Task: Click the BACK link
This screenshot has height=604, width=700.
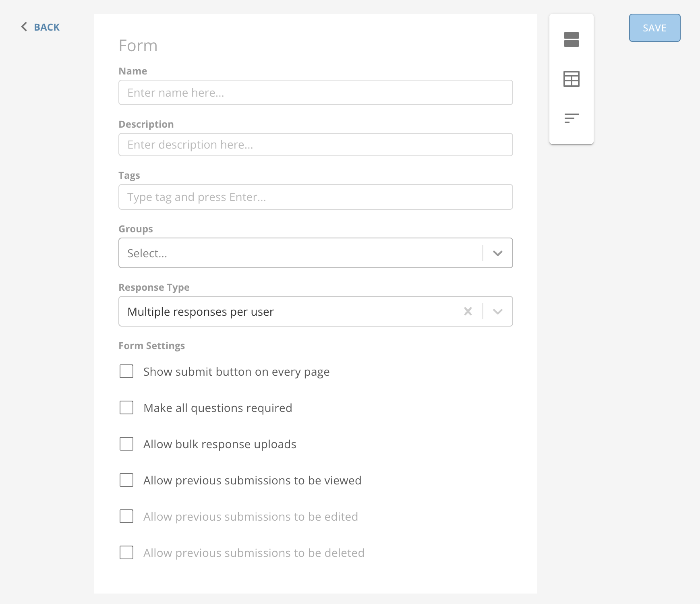Action: 47,27
